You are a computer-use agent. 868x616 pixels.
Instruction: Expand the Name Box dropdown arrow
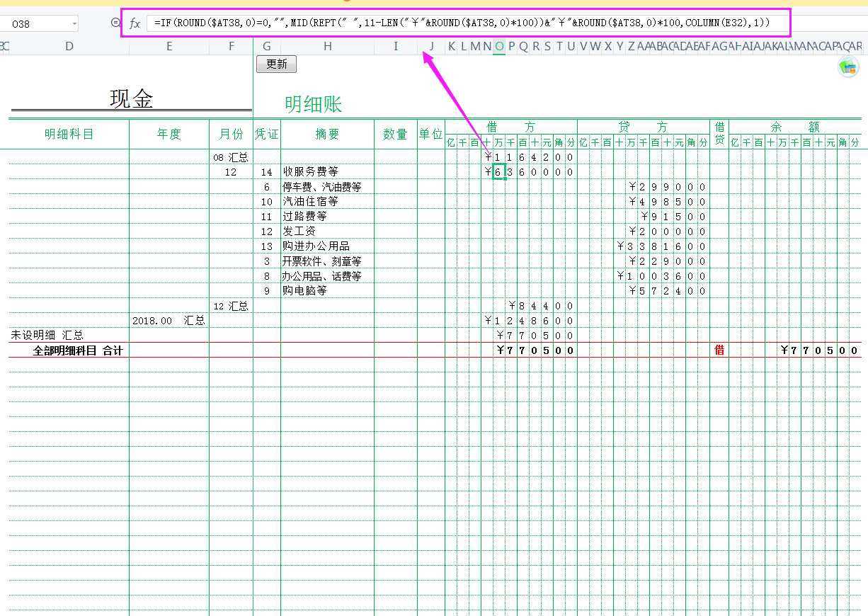point(74,24)
